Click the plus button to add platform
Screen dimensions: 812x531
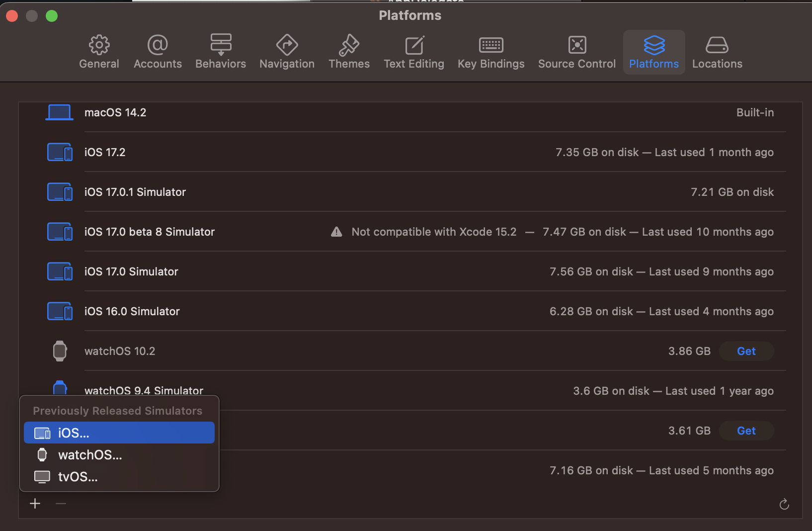pyautogui.click(x=35, y=504)
